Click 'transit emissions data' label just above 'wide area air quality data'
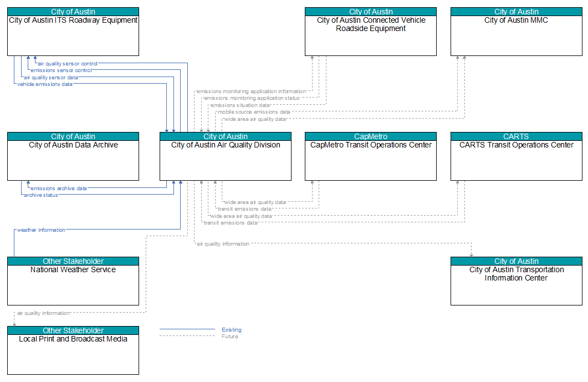588x382 pixels. (244, 209)
